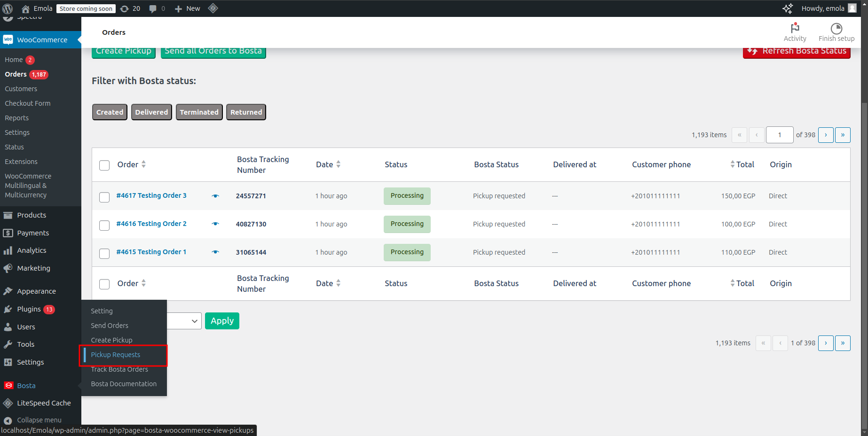Go to next page in top pagination
This screenshot has width=868, height=436.
(x=826, y=135)
